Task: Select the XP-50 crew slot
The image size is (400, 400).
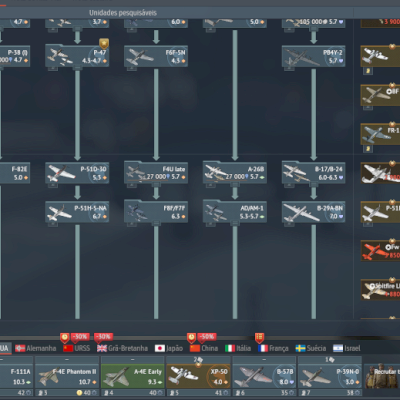Action: (x=198, y=376)
